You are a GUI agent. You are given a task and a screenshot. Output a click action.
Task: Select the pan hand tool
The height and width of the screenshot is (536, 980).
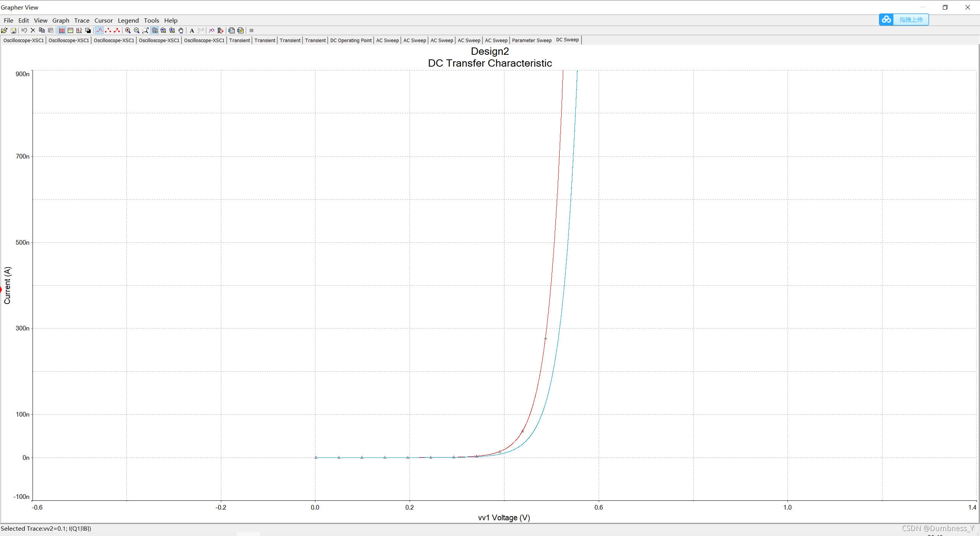tap(181, 31)
